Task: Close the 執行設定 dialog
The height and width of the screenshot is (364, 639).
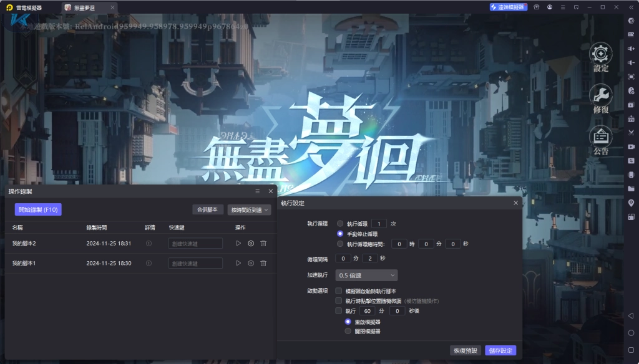Action: tap(515, 203)
